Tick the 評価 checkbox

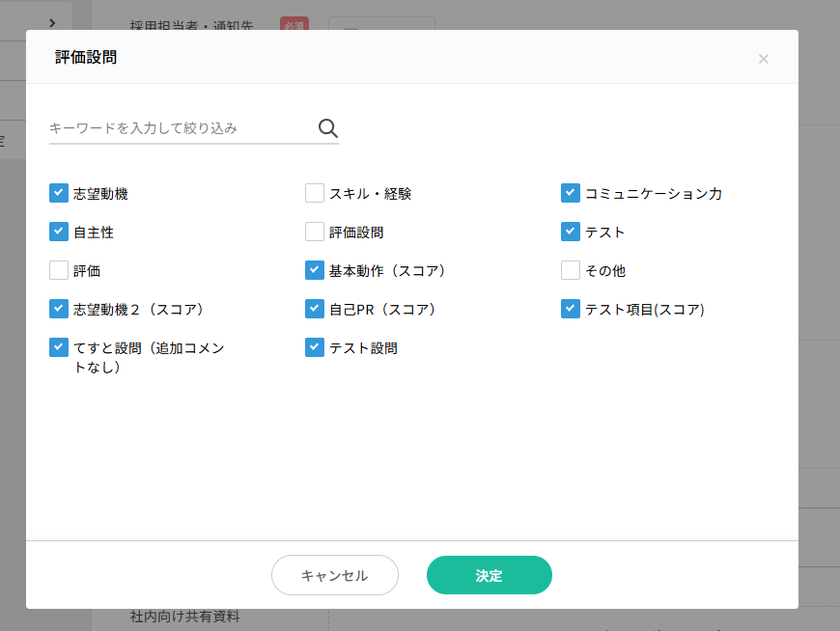(59, 270)
